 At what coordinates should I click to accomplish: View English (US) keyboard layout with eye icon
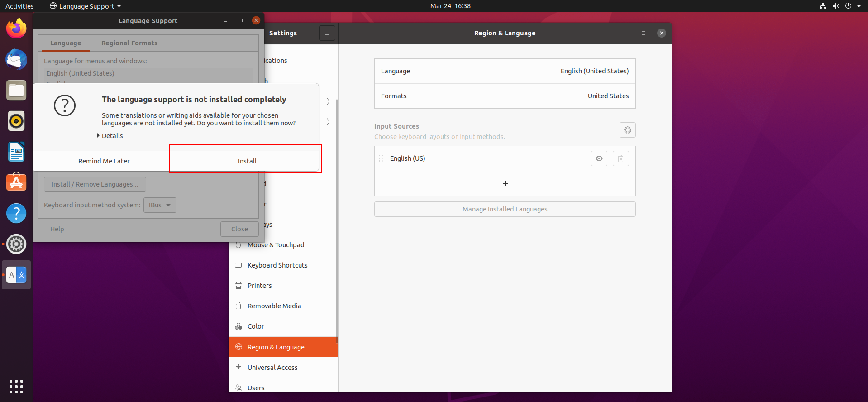coord(599,158)
